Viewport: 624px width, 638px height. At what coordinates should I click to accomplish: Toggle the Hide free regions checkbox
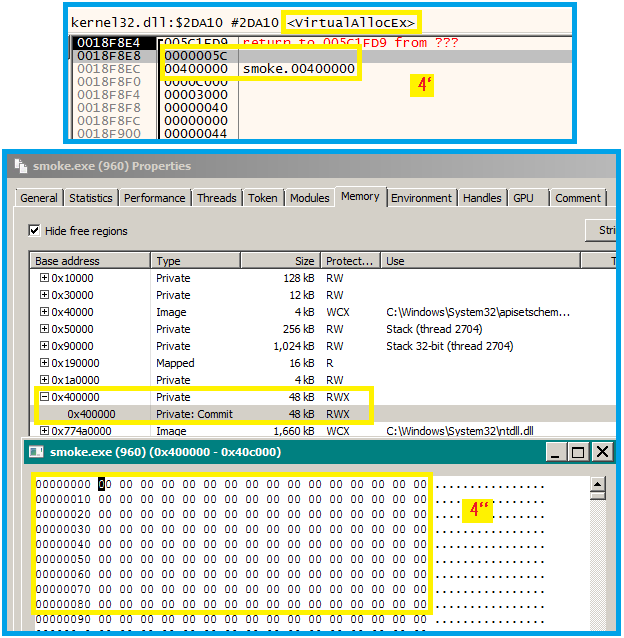coord(35,231)
